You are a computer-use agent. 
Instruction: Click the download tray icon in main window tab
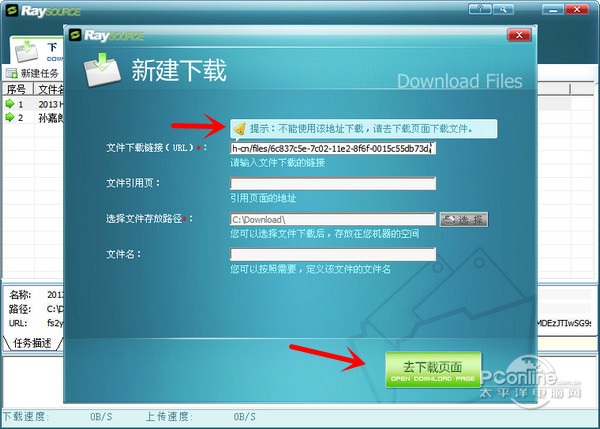coord(26,52)
